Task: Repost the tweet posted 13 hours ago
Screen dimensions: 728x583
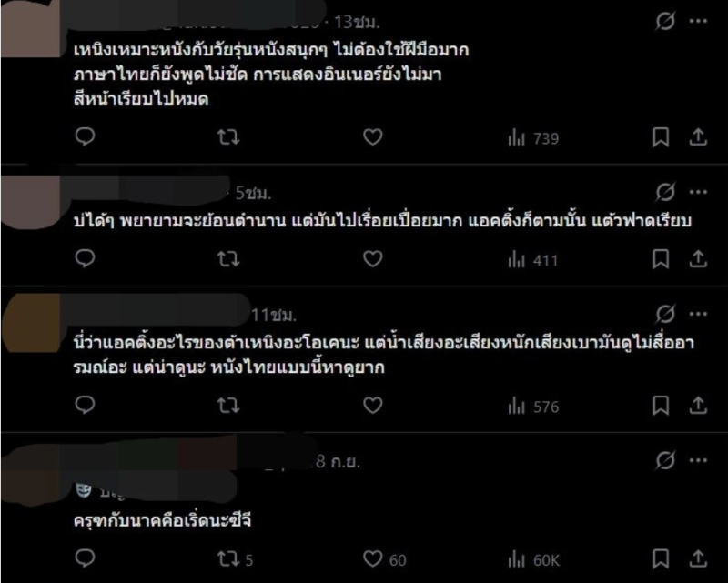Action: 228,137
